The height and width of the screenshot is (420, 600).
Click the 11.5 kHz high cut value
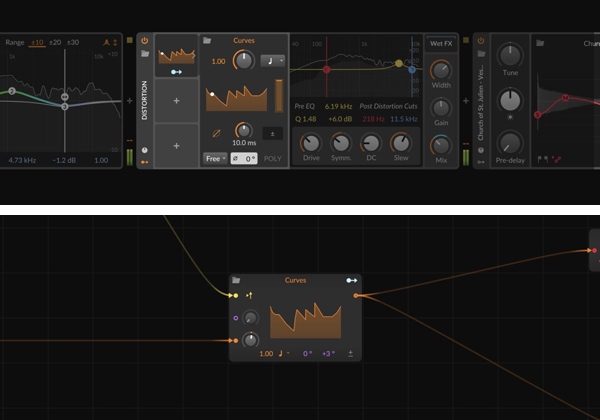click(x=404, y=119)
